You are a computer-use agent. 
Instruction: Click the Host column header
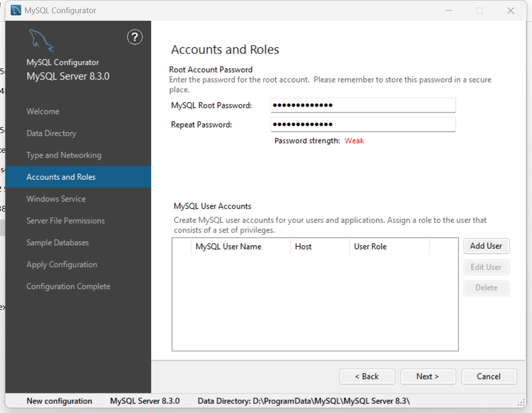click(x=320, y=247)
